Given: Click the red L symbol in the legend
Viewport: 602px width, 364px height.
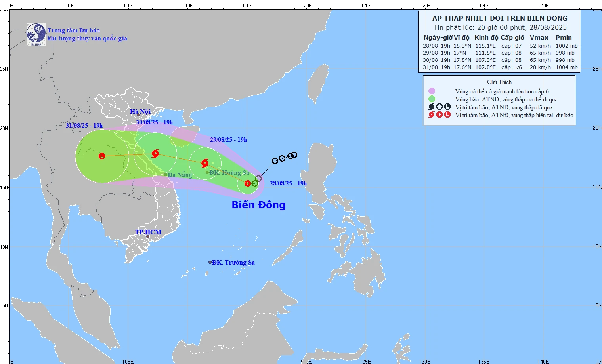Looking at the screenshot, I should pos(447,115).
